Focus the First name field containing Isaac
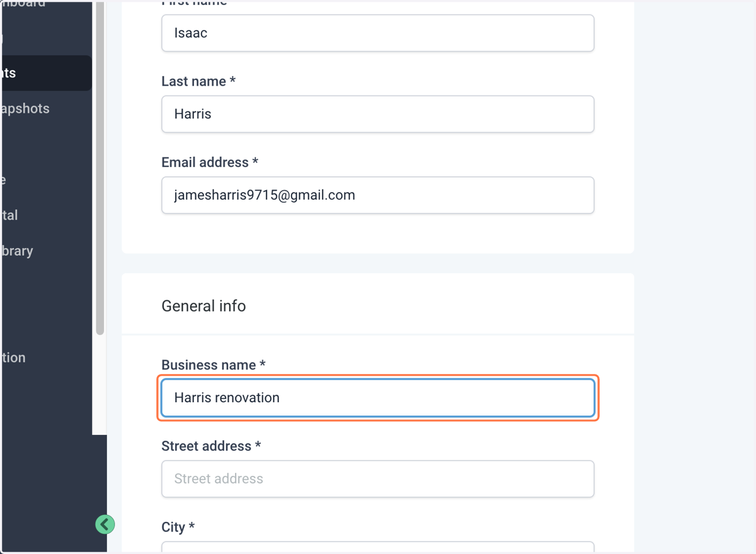Screen dimensions: 756x554 [378, 33]
